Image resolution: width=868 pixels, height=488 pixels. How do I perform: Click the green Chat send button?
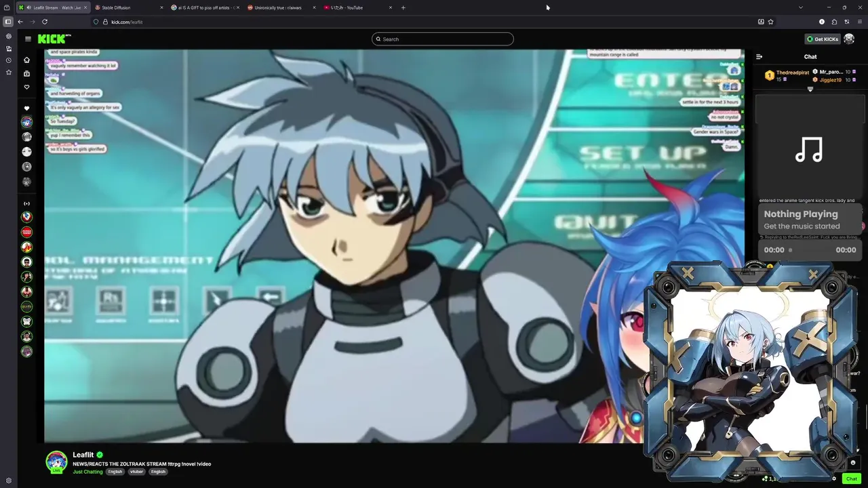[852, 479]
